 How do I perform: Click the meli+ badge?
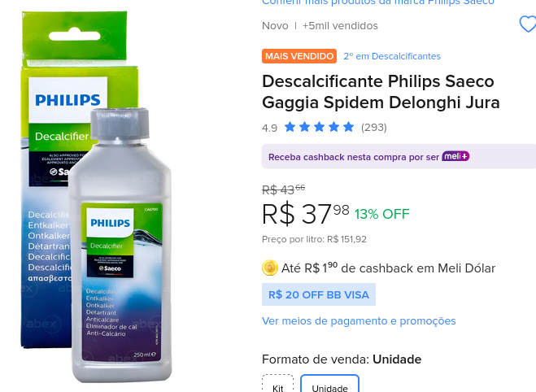pyautogui.click(x=455, y=156)
